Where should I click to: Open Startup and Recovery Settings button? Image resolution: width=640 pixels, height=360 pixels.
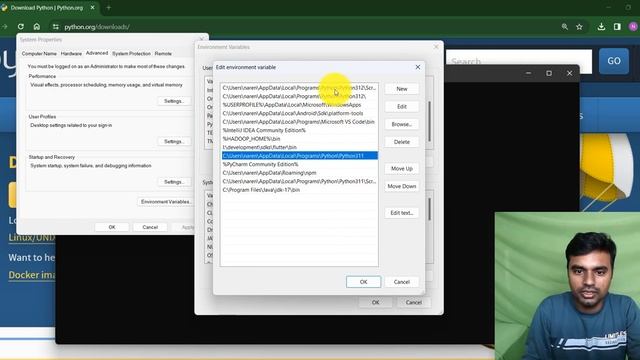174,182
